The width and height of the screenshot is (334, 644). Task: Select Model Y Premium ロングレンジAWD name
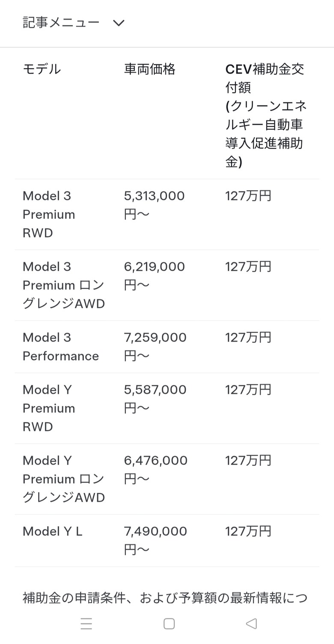click(x=64, y=479)
